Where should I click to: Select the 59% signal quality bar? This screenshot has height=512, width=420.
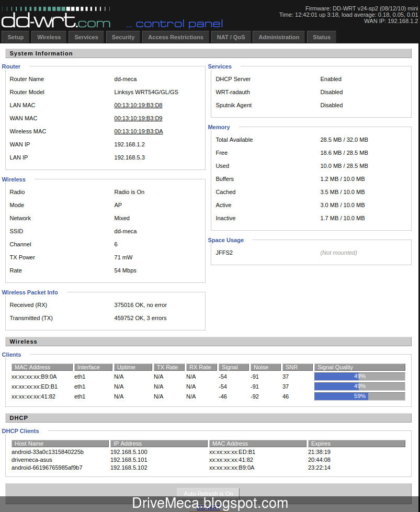(x=359, y=396)
